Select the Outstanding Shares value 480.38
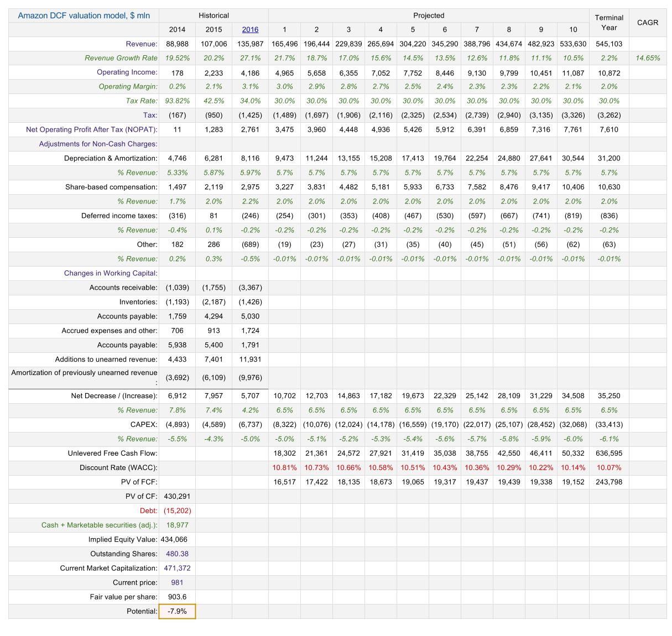This screenshot has height=636, width=672. (x=177, y=554)
